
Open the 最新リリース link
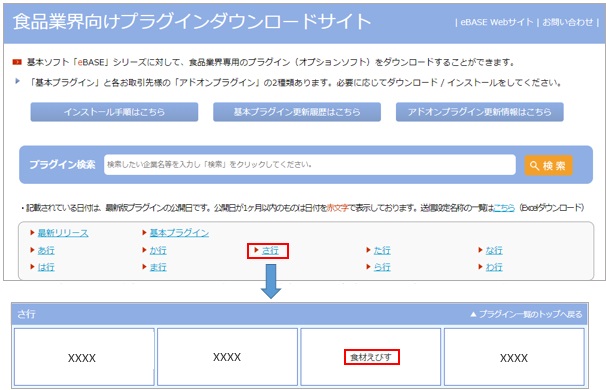[63, 233]
